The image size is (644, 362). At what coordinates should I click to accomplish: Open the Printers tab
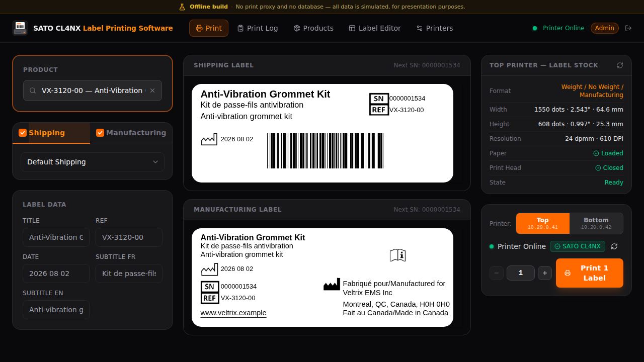click(x=435, y=28)
